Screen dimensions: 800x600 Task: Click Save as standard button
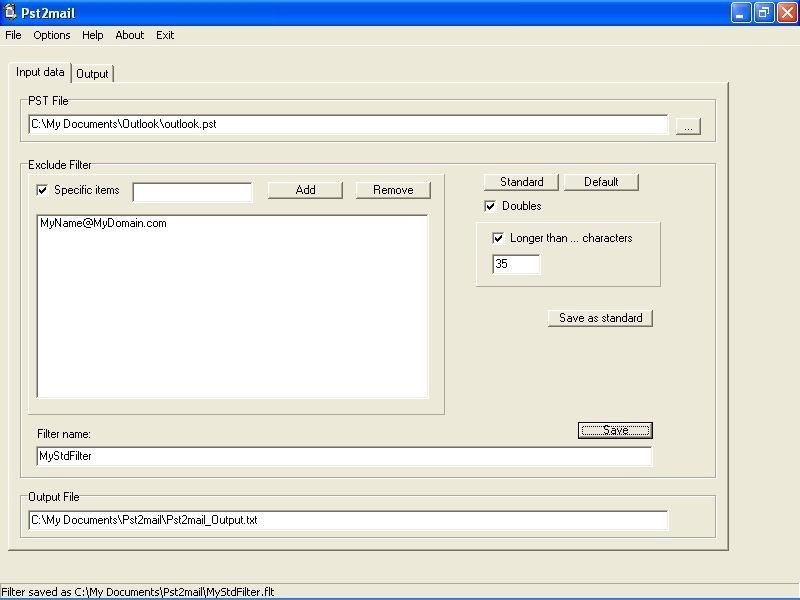tap(601, 318)
